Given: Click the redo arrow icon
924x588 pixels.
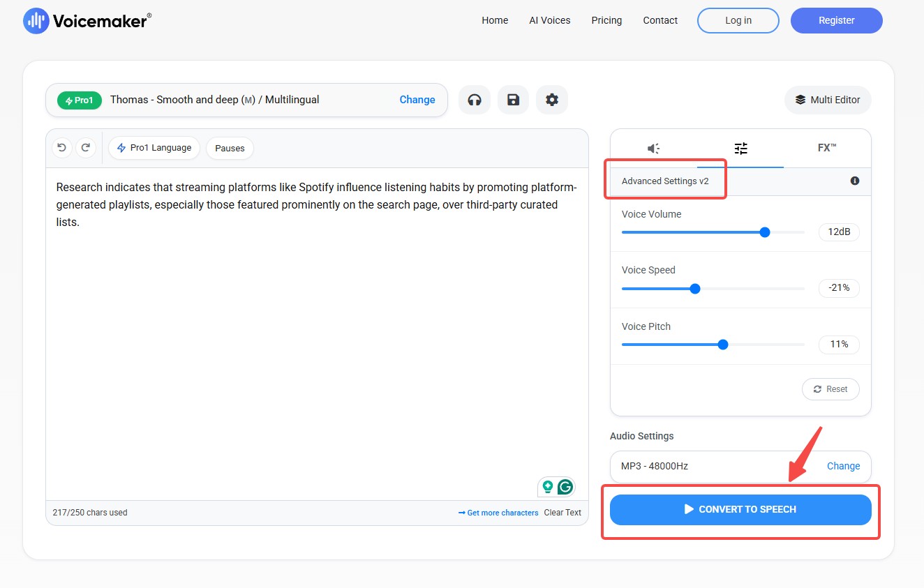Looking at the screenshot, I should coord(86,148).
